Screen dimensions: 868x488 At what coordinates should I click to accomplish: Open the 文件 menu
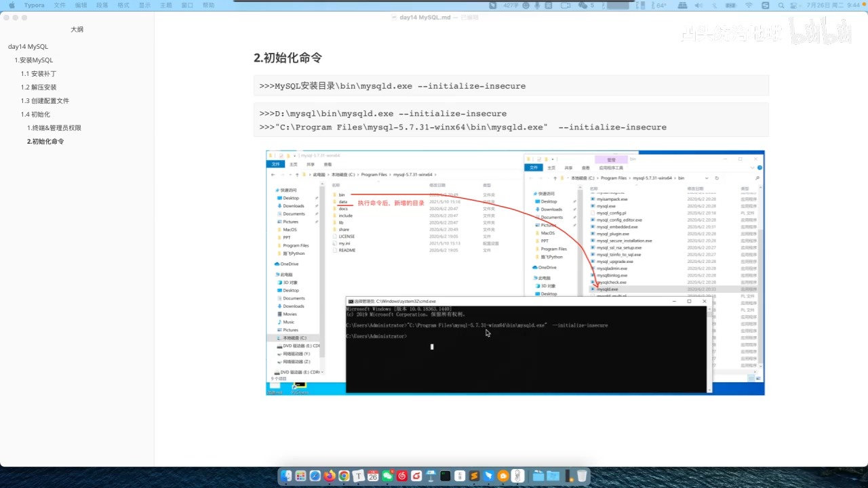point(60,5)
